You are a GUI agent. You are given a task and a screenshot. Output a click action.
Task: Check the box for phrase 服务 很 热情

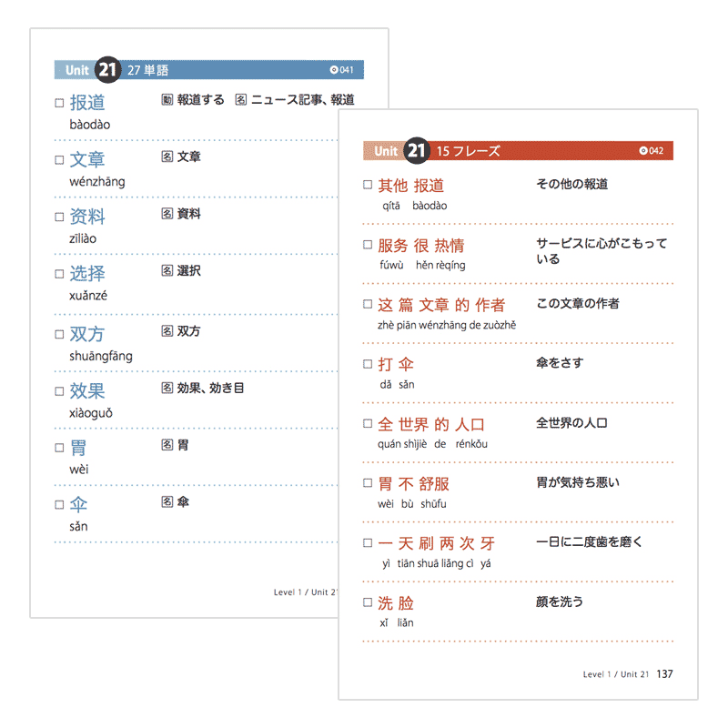tap(368, 245)
